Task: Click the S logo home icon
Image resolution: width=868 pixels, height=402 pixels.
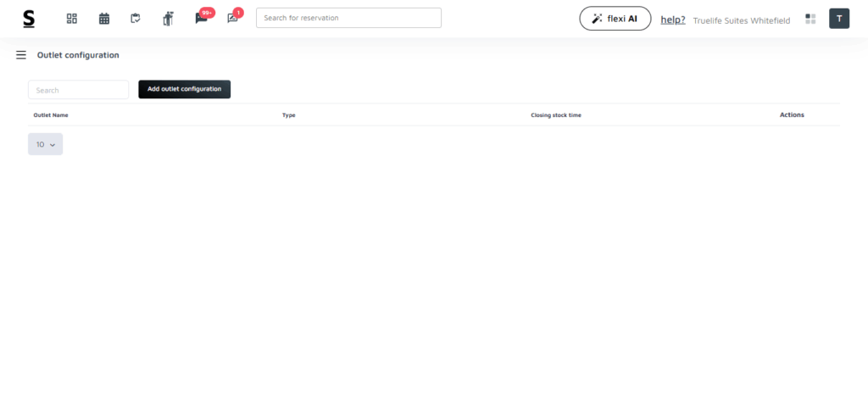Action: pyautogui.click(x=29, y=19)
